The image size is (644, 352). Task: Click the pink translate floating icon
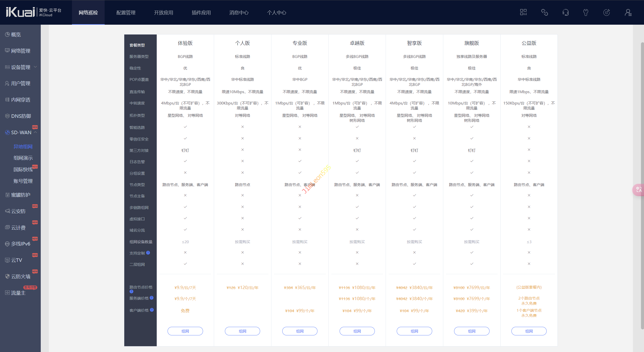pos(638,190)
